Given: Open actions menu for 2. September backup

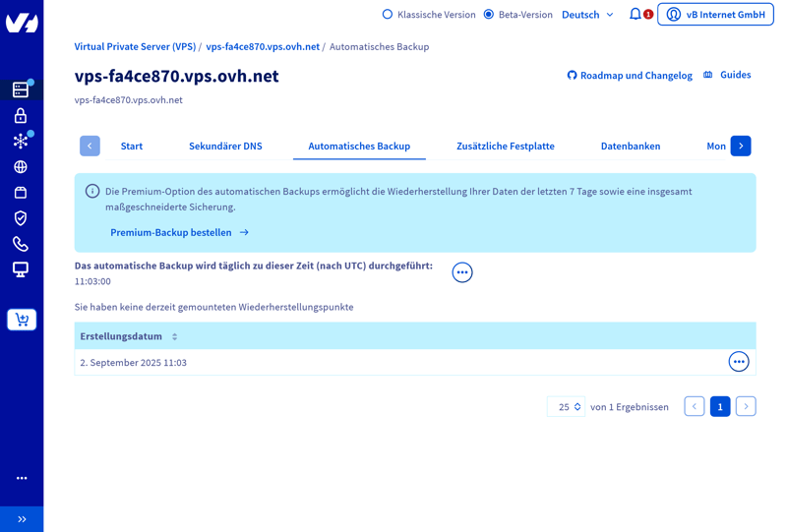Looking at the screenshot, I should pos(739,362).
